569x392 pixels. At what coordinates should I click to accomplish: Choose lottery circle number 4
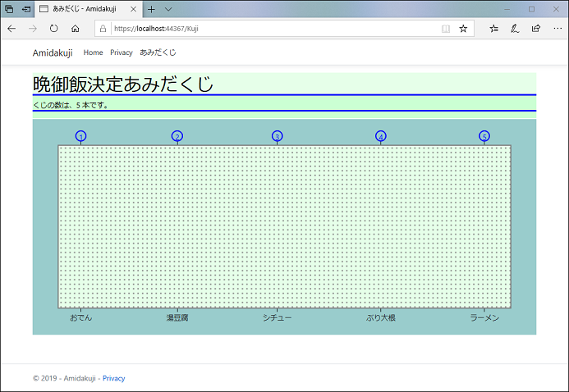(x=381, y=136)
